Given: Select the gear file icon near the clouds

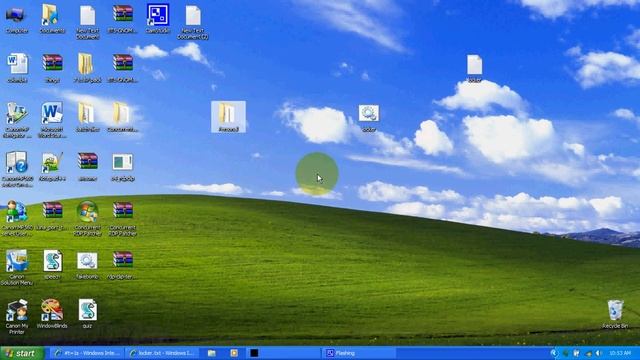Looking at the screenshot, I should click(x=369, y=118).
